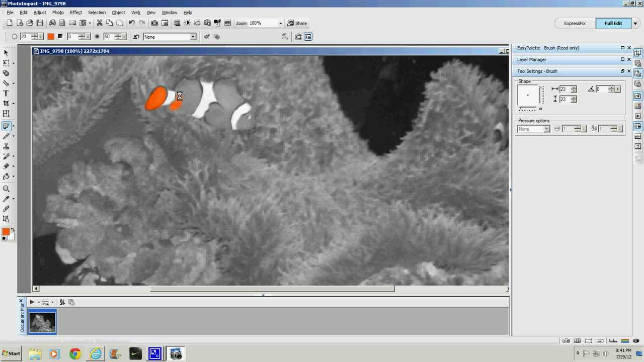Select IMG_9798 thumbnail in Document Manager
Screen dimensions: 644x362
click(x=42, y=322)
